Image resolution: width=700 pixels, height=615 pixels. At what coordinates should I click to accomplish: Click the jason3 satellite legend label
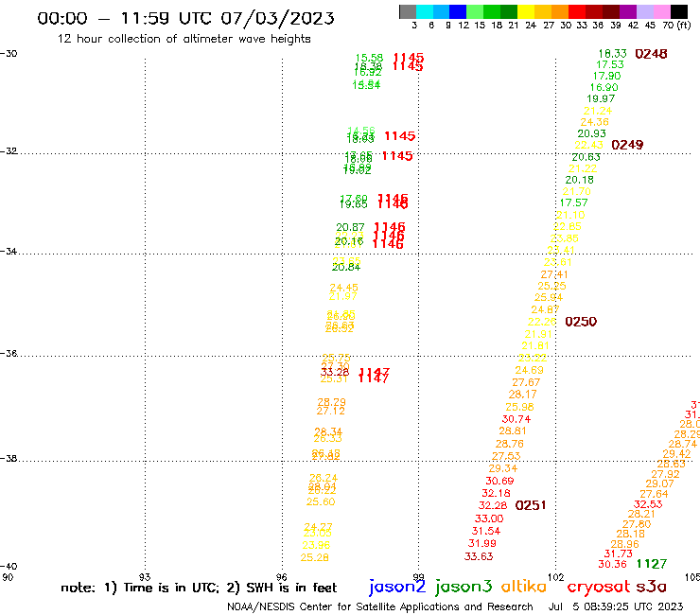click(464, 588)
